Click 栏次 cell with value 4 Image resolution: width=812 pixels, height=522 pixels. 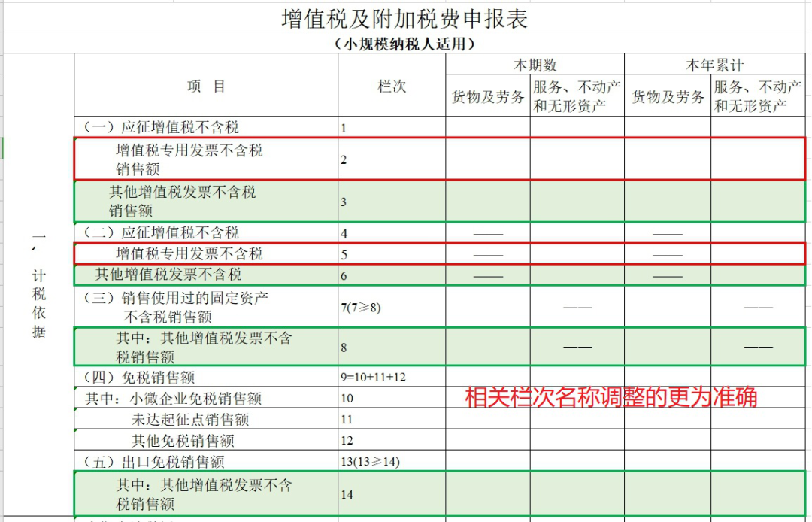coord(392,233)
